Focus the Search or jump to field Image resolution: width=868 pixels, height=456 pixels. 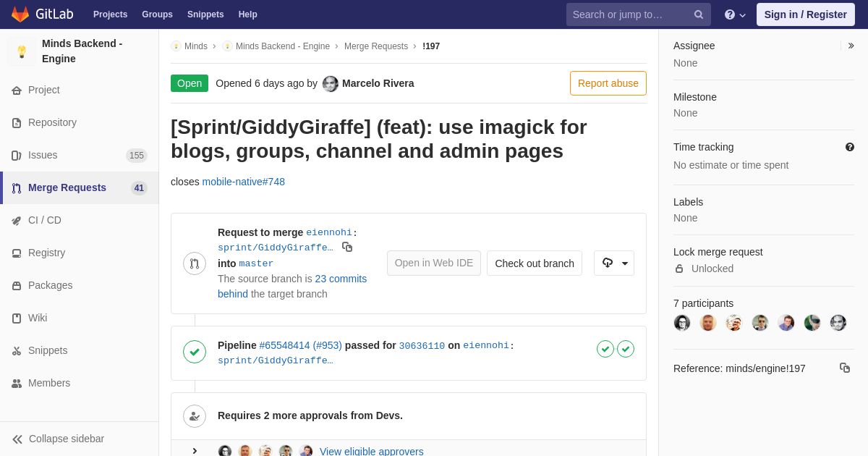[639, 14]
